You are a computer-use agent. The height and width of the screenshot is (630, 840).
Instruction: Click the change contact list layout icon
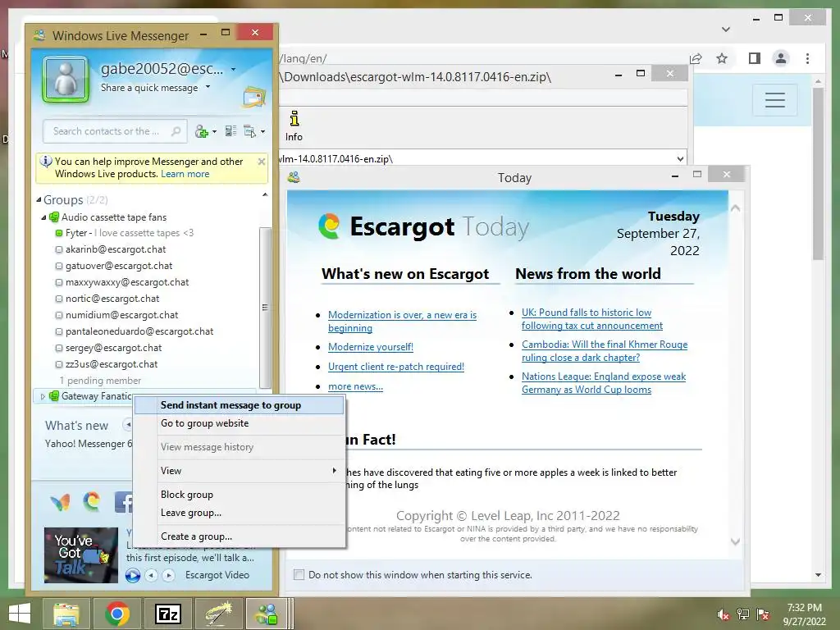(231, 130)
